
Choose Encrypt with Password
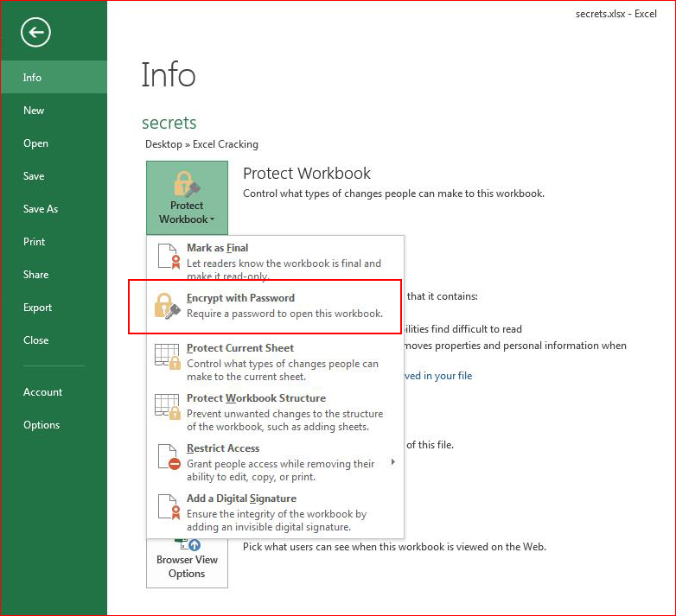pyautogui.click(x=275, y=306)
